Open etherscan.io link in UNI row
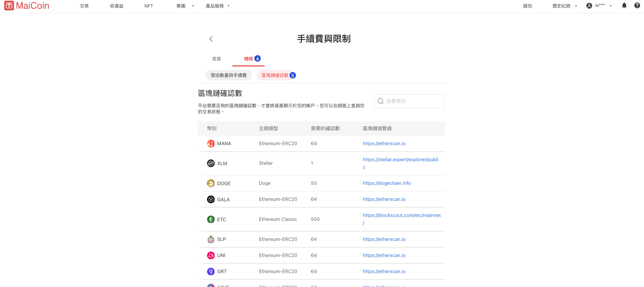The width and height of the screenshot is (644, 287). pos(384,256)
